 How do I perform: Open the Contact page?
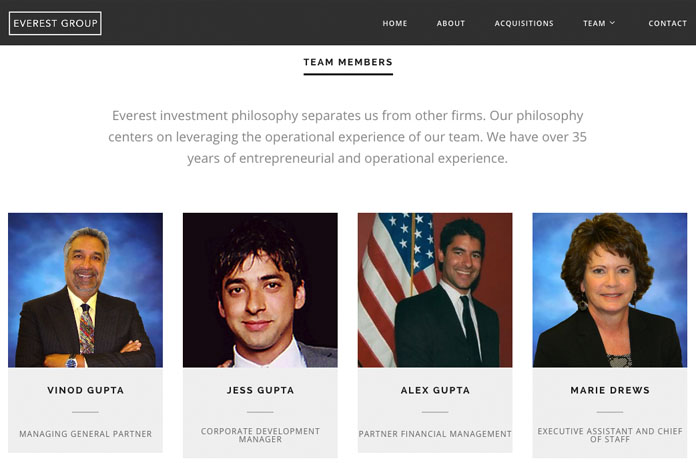click(667, 23)
